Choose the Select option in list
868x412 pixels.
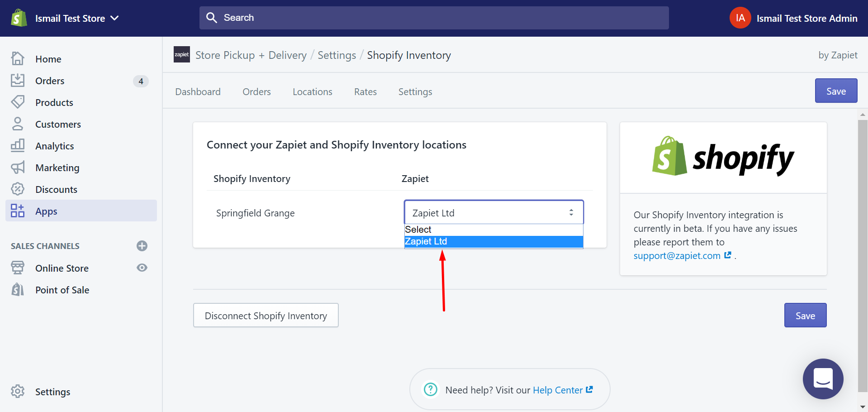click(x=493, y=230)
